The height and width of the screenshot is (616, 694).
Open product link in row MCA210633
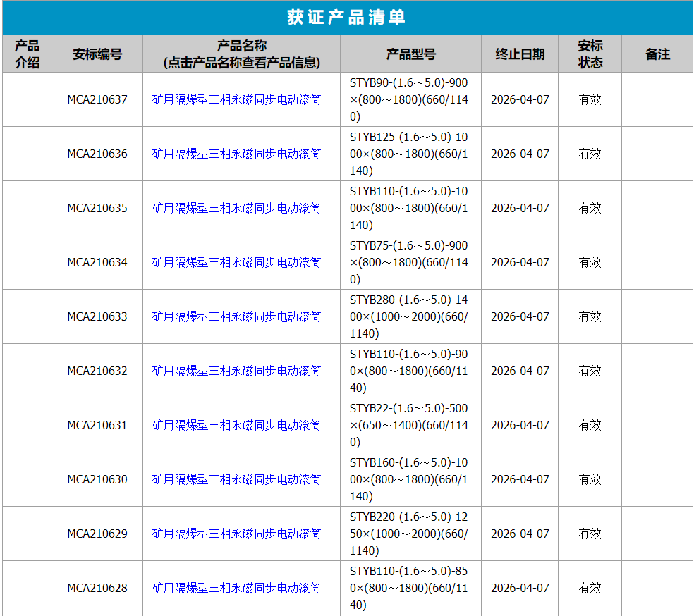click(236, 316)
